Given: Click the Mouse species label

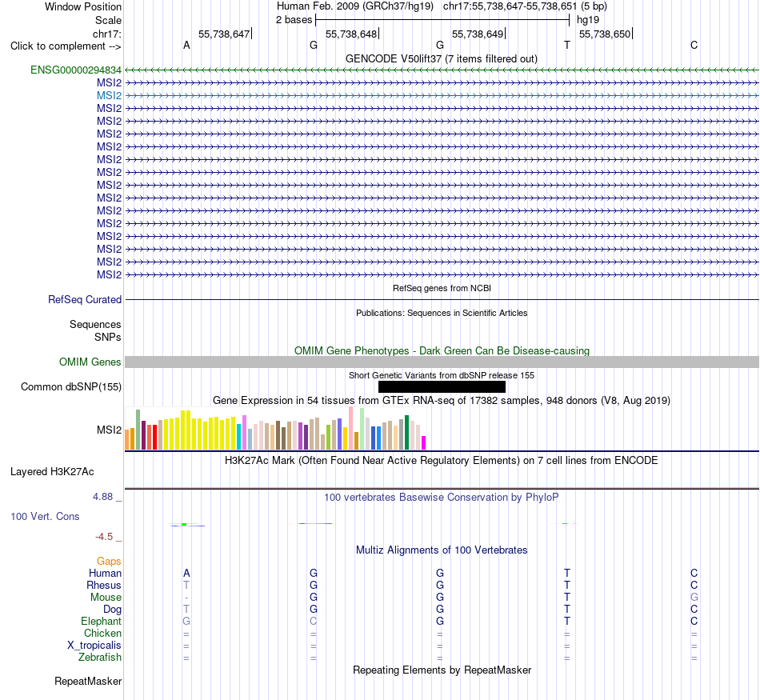Looking at the screenshot, I should pos(106,598).
